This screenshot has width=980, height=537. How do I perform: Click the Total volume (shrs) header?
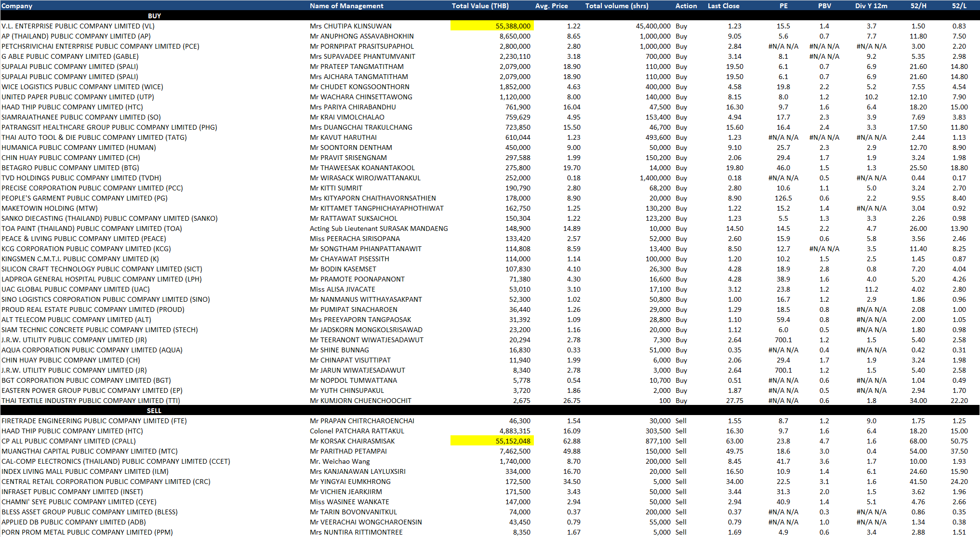click(x=616, y=6)
